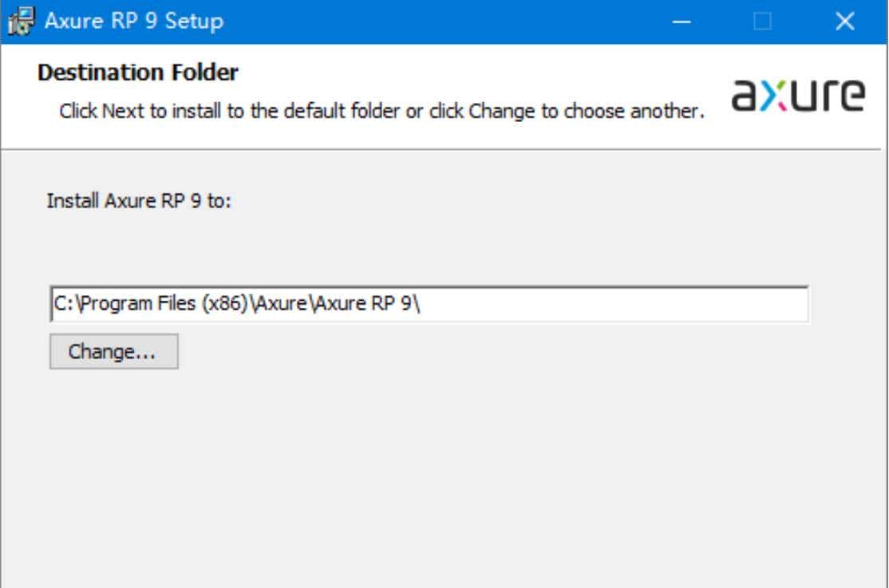
Task: Click the "Axure RP 9 Setup" window title
Action: pos(134,22)
